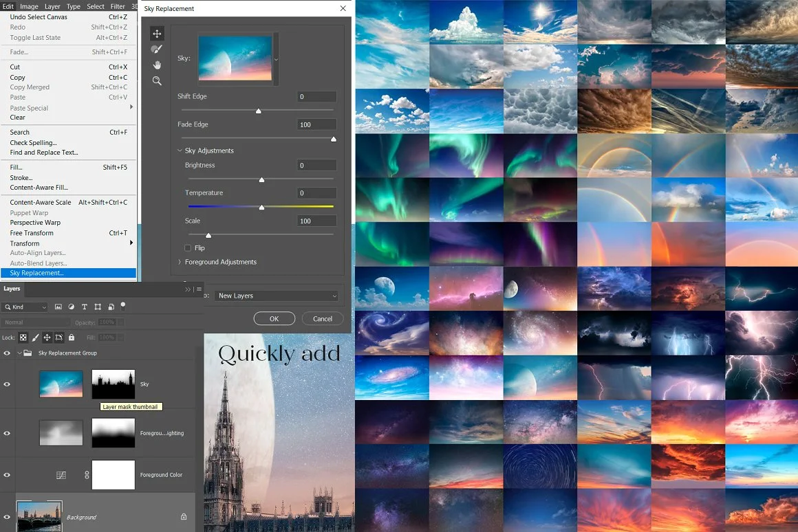Hide the Background layer visibility eye

pyautogui.click(x=7, y=517)
